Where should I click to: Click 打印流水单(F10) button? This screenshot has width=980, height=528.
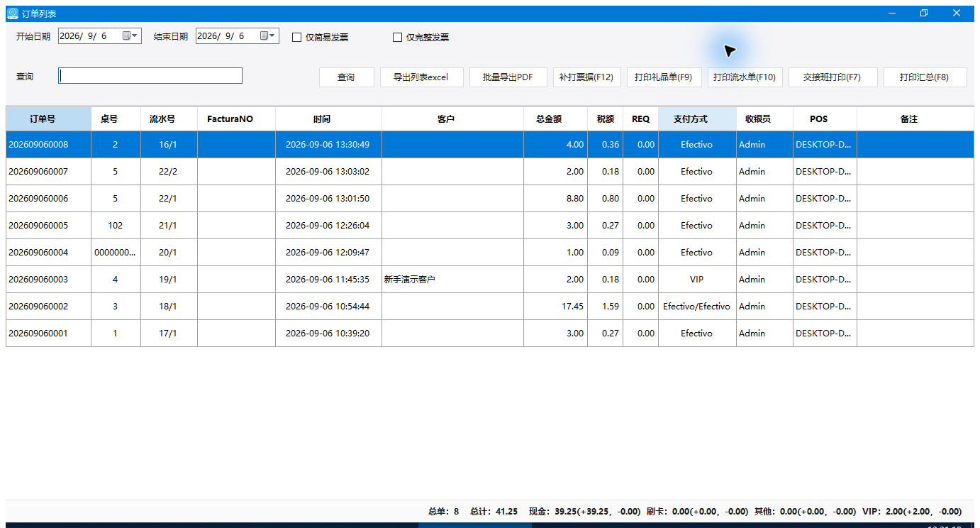(745, 77)
